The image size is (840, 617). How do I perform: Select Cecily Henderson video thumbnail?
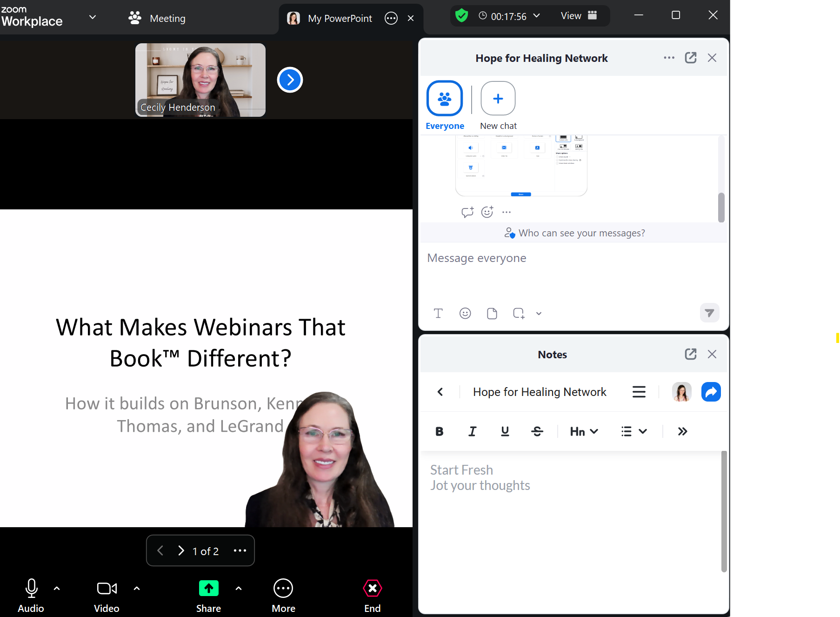(x=200, y=80)
